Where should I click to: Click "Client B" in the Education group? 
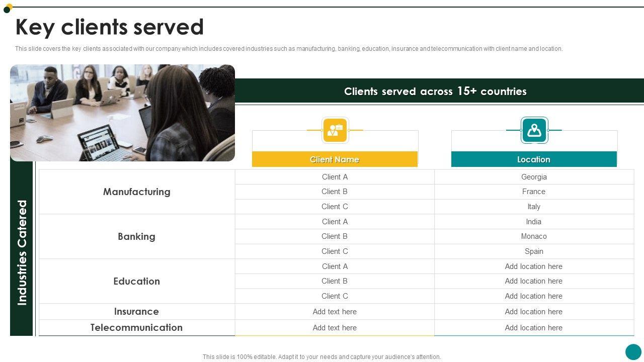tap(335, 281)
